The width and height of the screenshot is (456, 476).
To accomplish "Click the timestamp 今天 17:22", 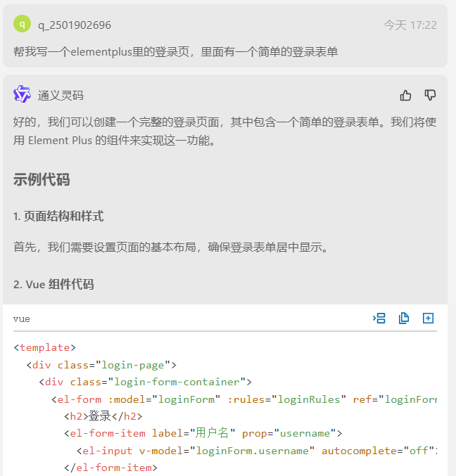I will (x=410, y=25).
